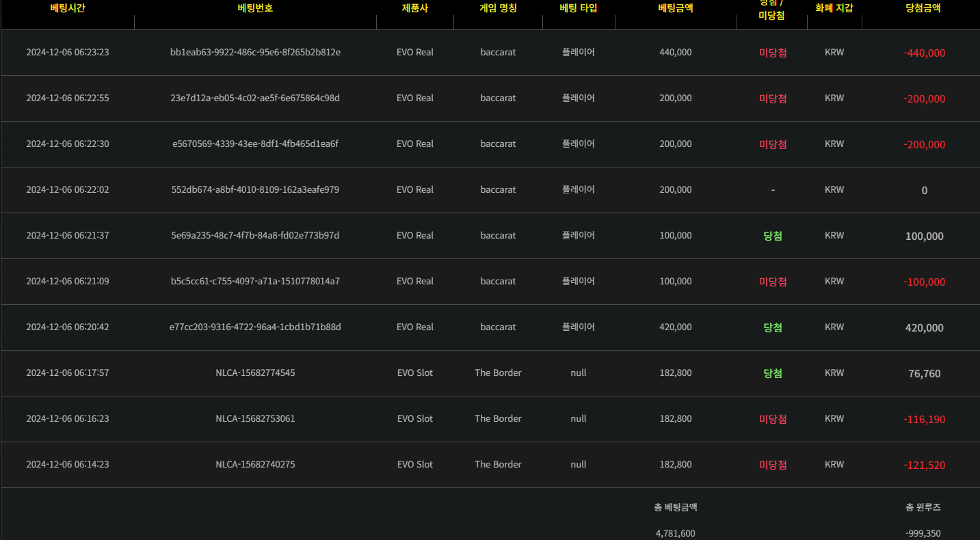Click the 게임 명칭 column header
This screenshot has width=980, height=540.
tap(498, 8)
